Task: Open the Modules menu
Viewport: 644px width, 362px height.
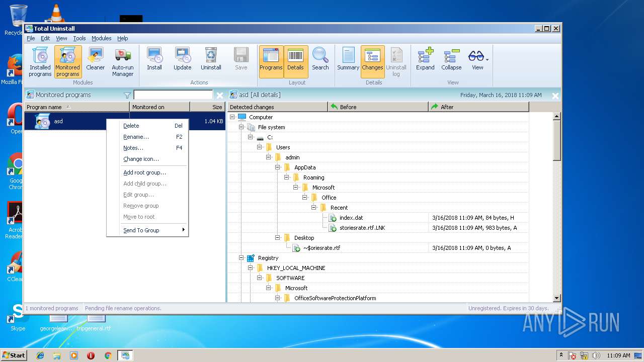Action: 101,38
